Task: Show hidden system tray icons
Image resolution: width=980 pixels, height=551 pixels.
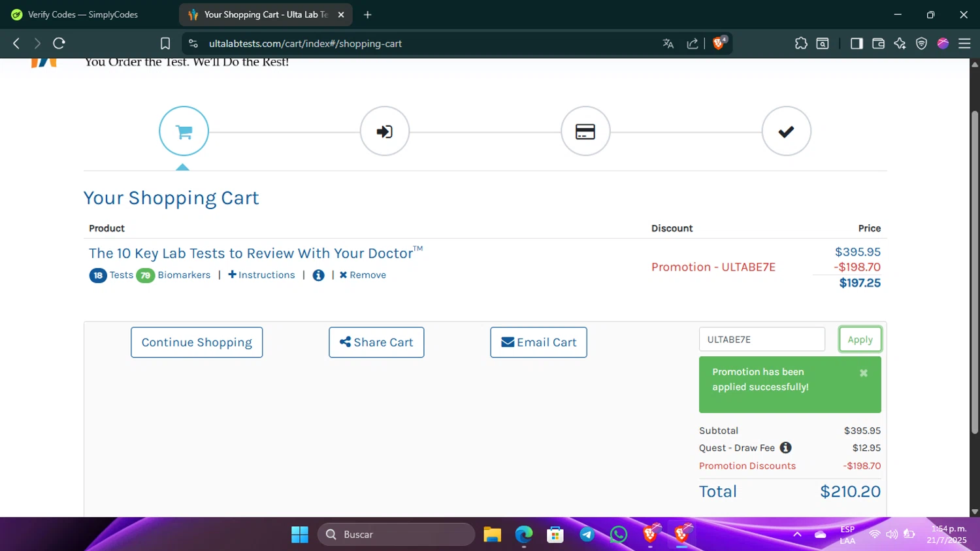Action: [797, 535]
